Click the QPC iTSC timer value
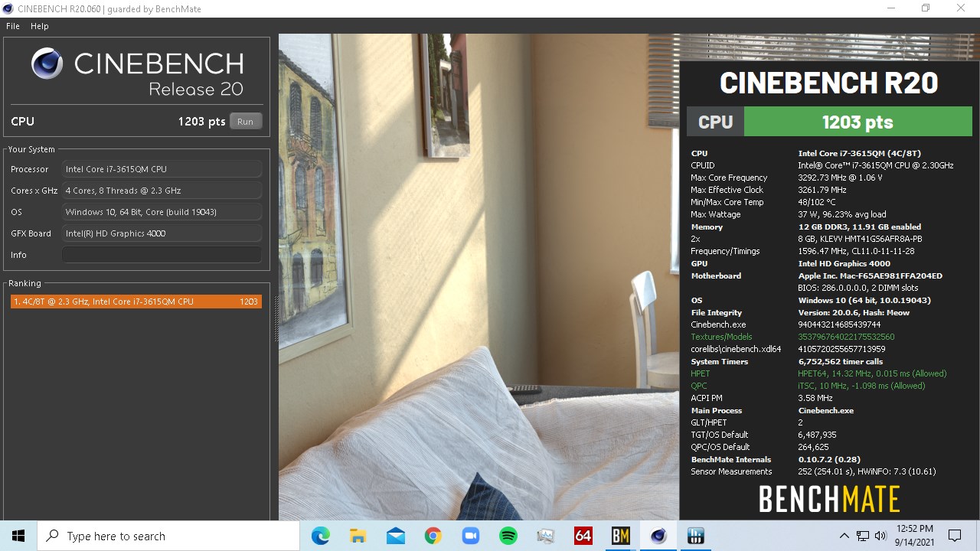 [861, 386]
